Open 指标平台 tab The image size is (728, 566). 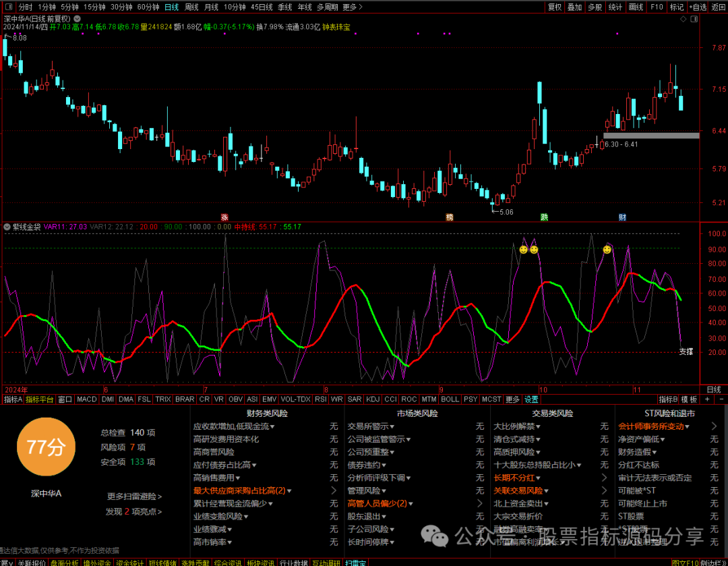40,399
